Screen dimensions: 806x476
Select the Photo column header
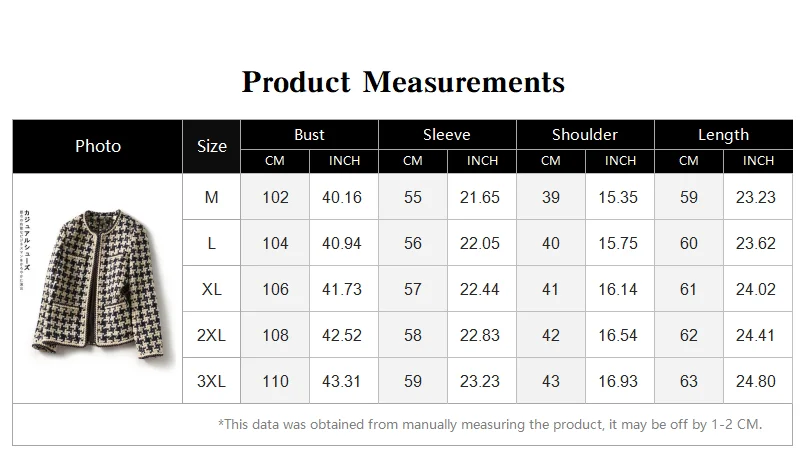coord(98,146)
